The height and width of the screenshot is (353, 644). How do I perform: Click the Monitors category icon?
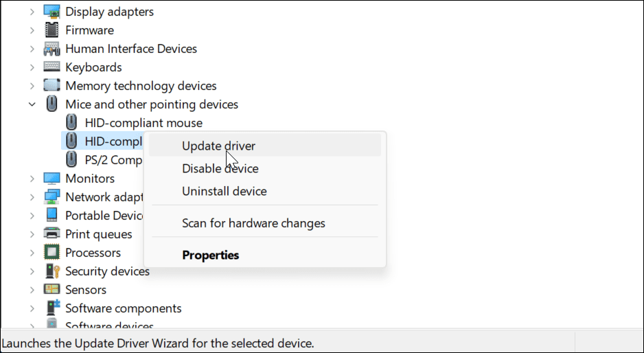click(x=51, y=179)
